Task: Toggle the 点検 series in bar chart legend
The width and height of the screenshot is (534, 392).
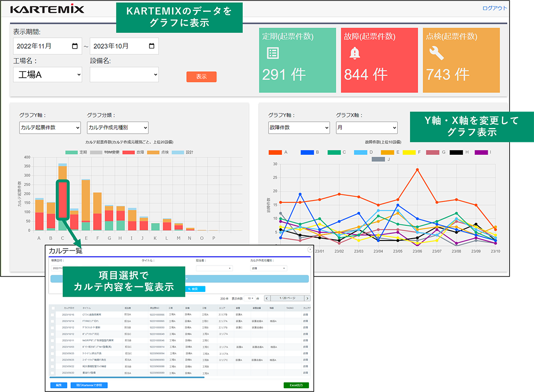Action: tap(158, 152)
